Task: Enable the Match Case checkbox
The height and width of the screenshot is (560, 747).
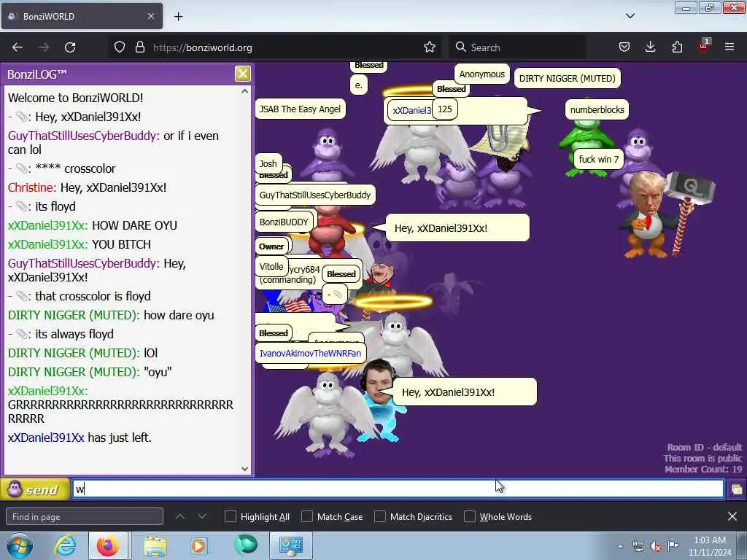Action: point(307,516)
